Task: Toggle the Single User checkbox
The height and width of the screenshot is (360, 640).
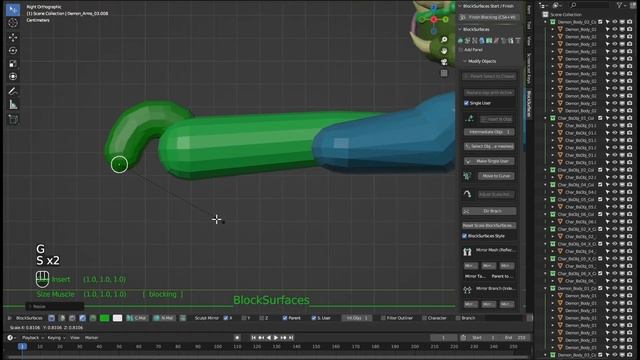Action: pyautogui.click(x=467, y=103)
